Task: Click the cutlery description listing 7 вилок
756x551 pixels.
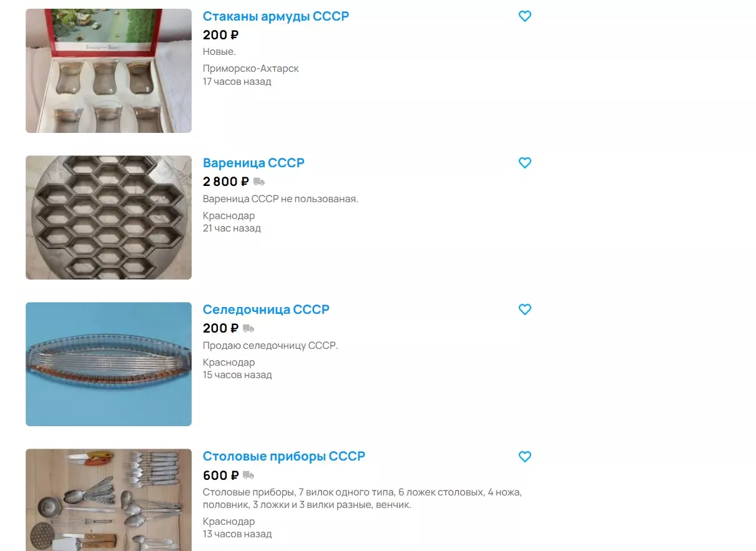Action: tap(362, 499)
